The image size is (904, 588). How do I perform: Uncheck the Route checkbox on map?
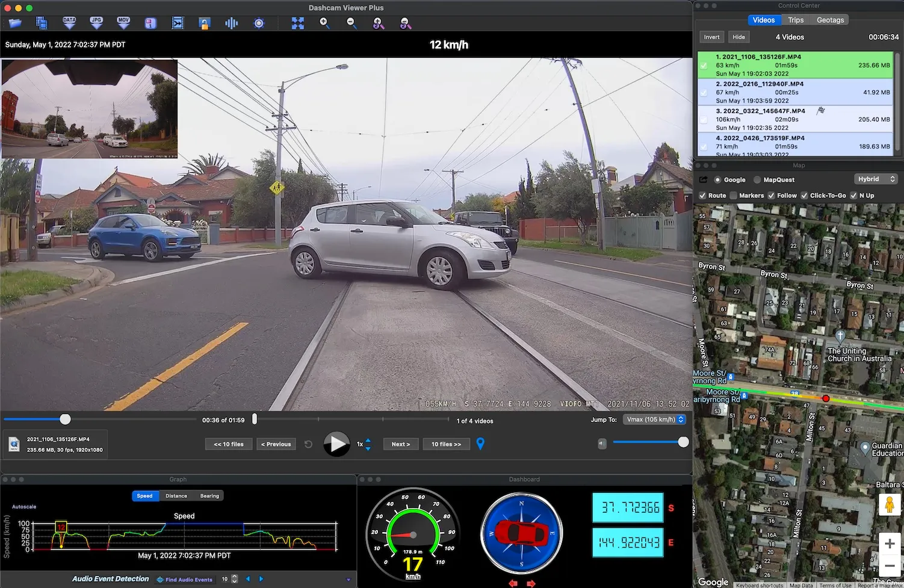tap(702, 196)
